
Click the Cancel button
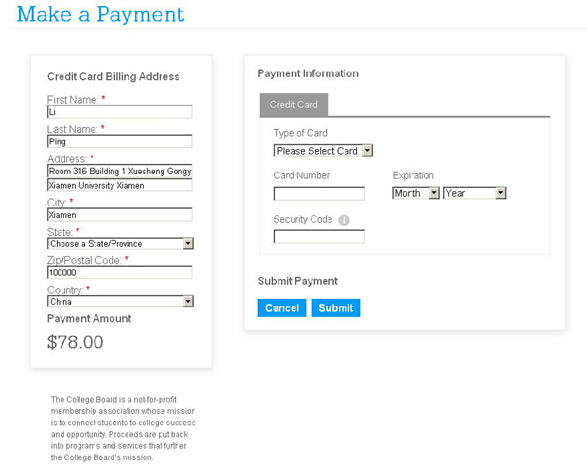(x=282, y=308)
